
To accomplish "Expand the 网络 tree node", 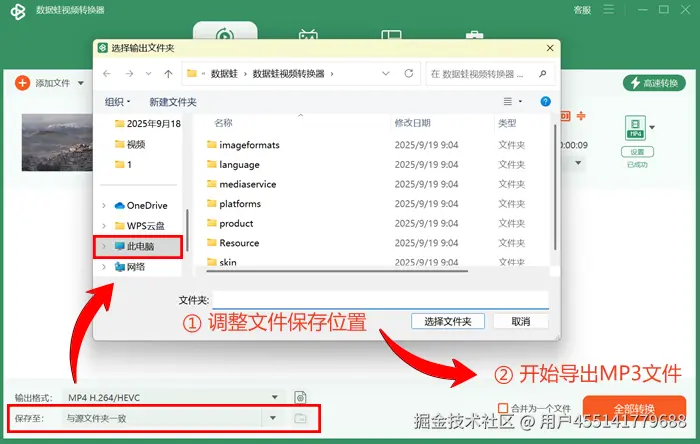I will tap(104, 267).
